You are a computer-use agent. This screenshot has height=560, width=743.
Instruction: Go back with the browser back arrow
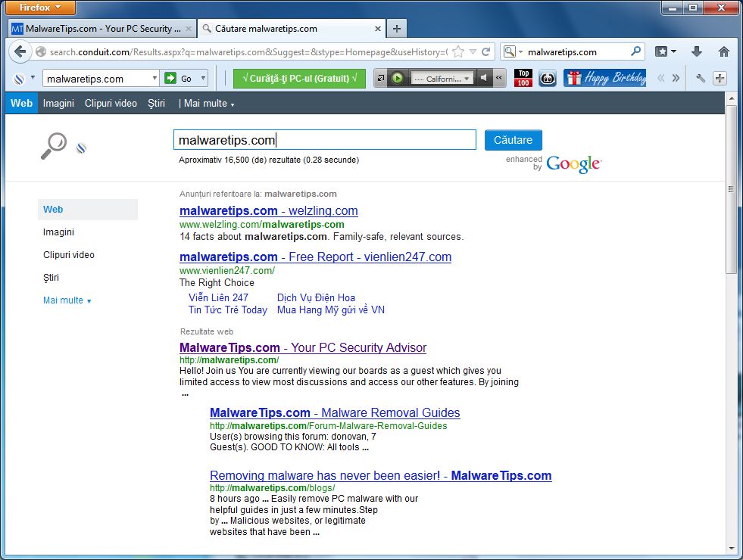[20, 51]
